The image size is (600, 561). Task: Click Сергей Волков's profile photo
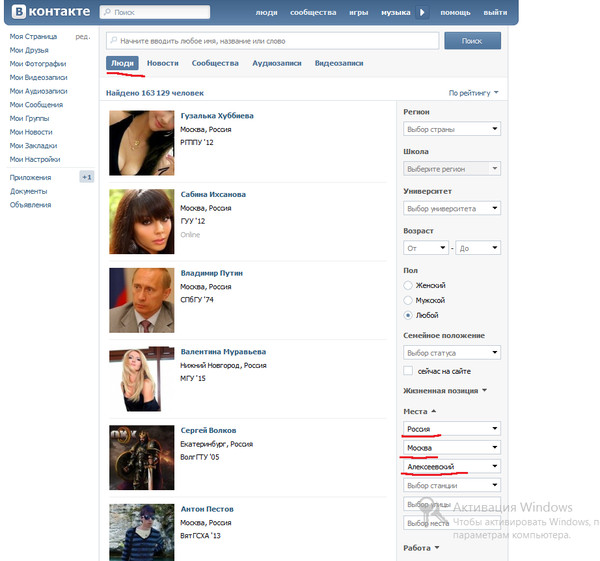tap(142, 458)
